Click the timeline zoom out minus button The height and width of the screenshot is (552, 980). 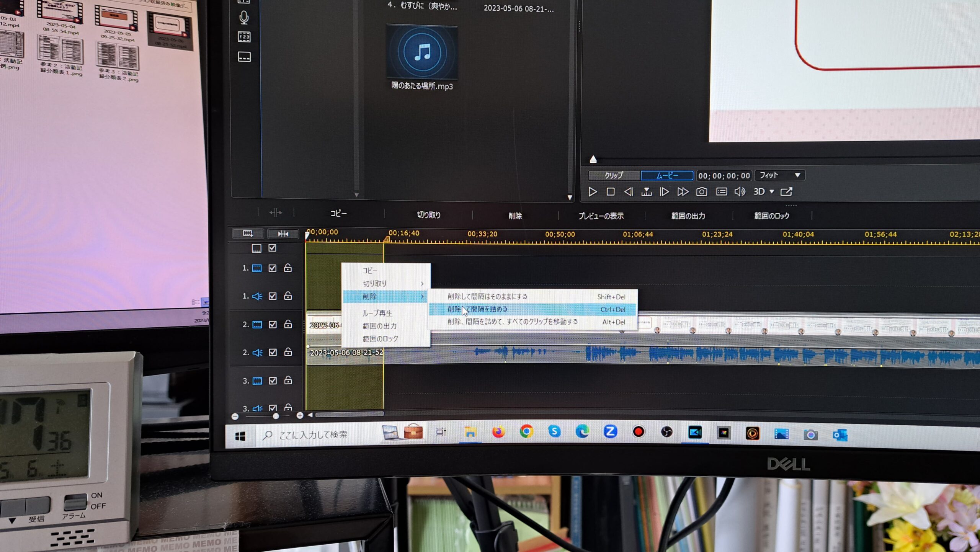(235, 416)
